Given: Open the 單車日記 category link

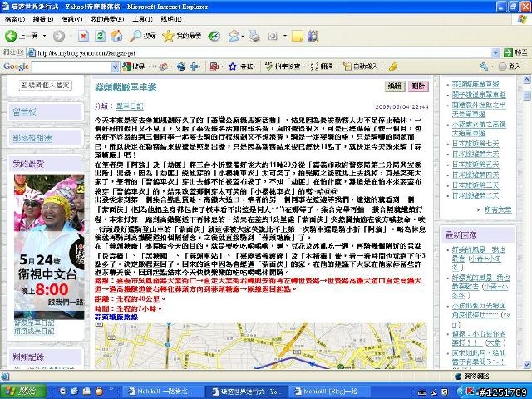Looking at the screenshot, I should [130, 106].
